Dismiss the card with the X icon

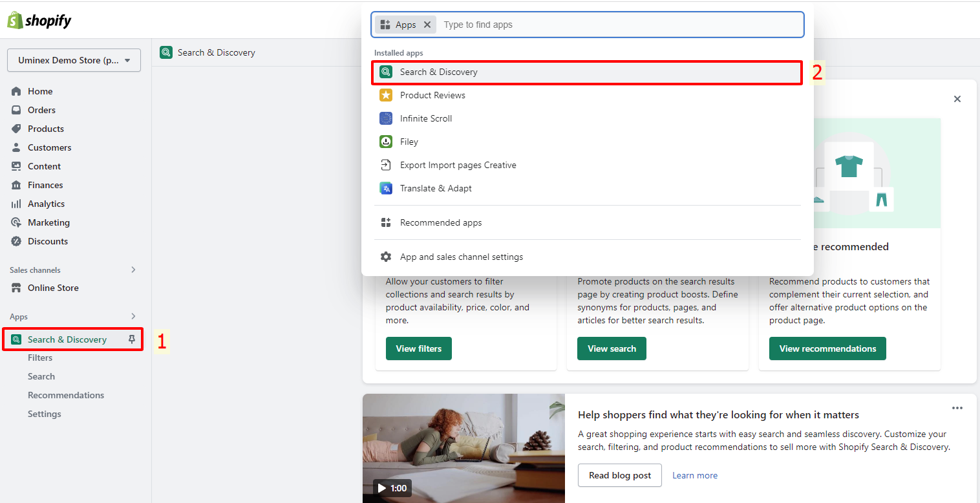pyautogui.click(x=957, y=99)
